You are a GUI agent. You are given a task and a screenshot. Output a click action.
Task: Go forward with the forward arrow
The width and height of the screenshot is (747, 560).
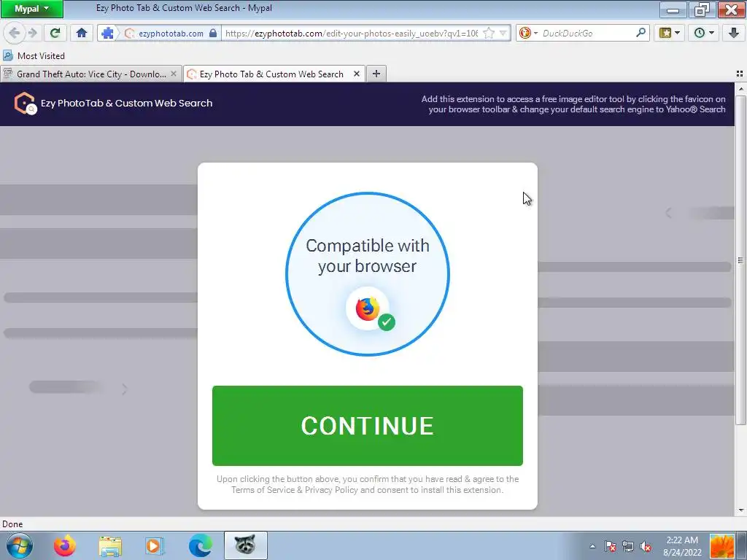[x=32, y=33]
